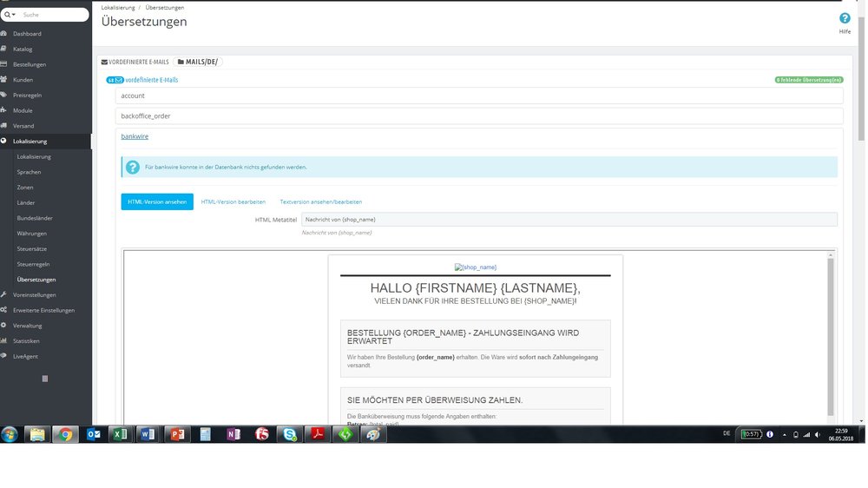The image size is (868, 488).
Task: Open the Preisregeln menu
Action: pos(27,96)
